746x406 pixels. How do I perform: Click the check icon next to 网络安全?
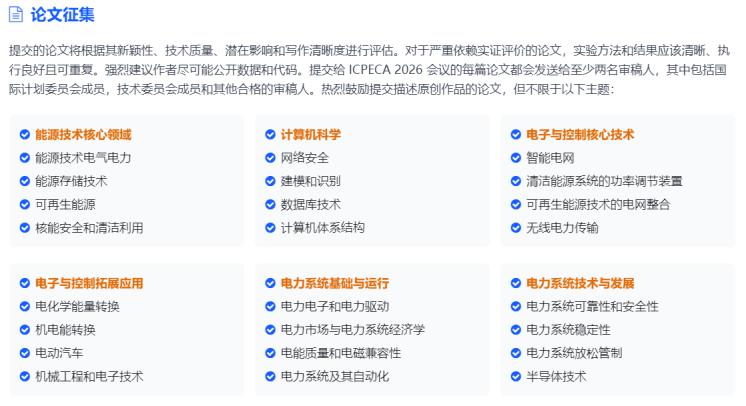(x=271, y=158)
